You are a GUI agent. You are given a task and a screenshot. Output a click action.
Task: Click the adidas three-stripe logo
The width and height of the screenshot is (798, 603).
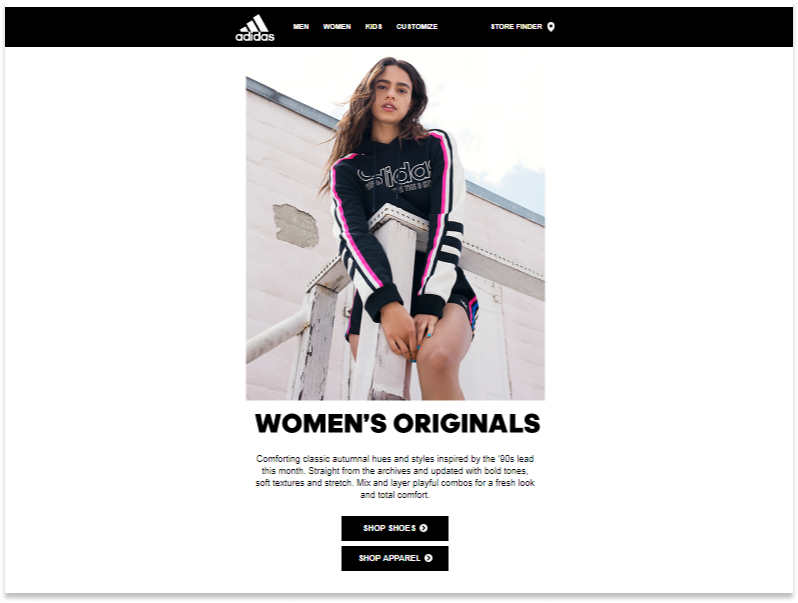coord(255,27)
